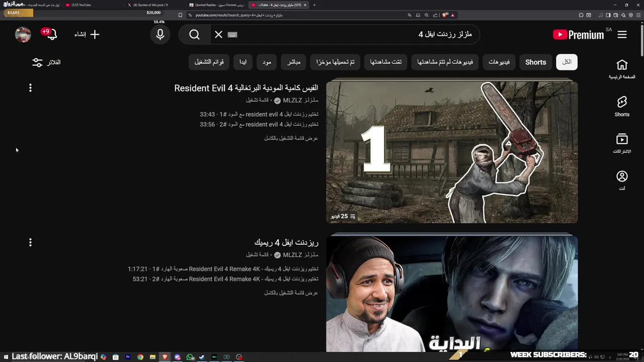Bookmark this page from the address bar icon
Viewport: 644px width, 362px height.
pos(180,15)
